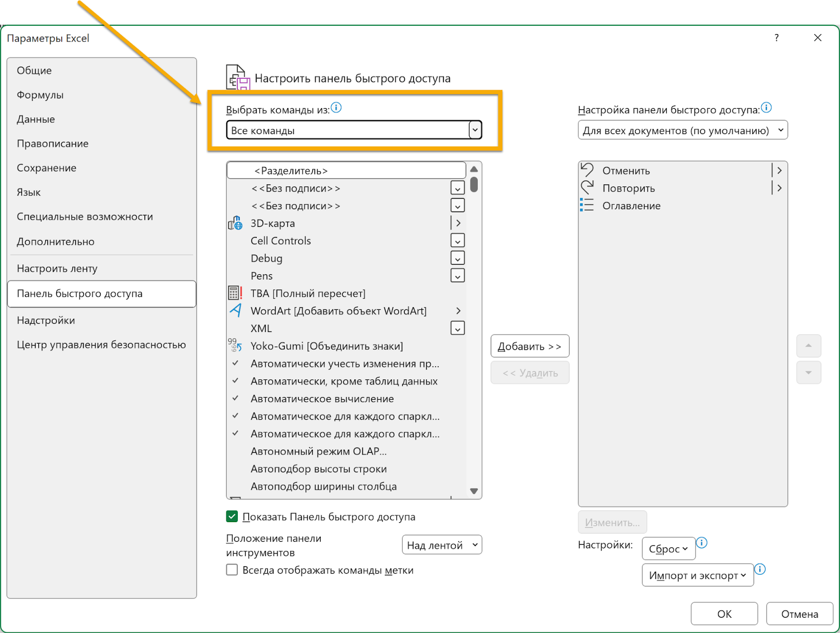Close the Параметры Excel dialog
Image resolution: width=840 pixels, height=633 pixels.
pyautogui.click(x=817, y=38)
